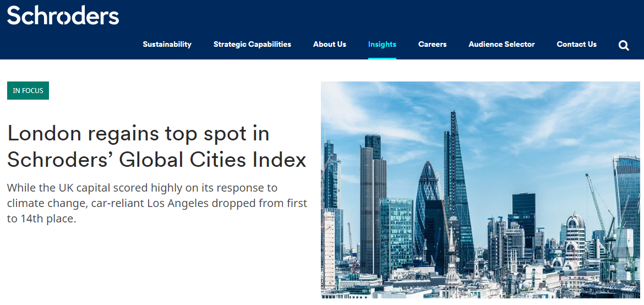
Task: Go to the Careers page
Action: click(432, 44)
